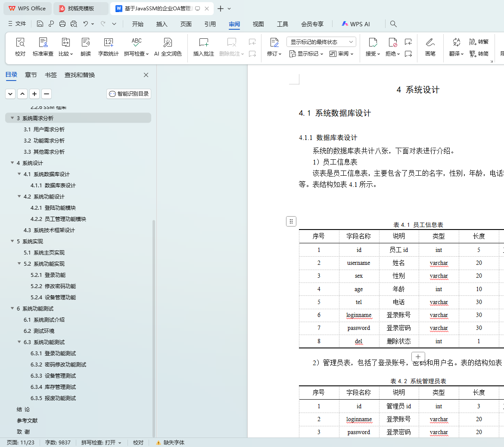The image size is (504, 447).
Task: Open 显示标记的最终状态 dropdown
Action: pos(321,42)
